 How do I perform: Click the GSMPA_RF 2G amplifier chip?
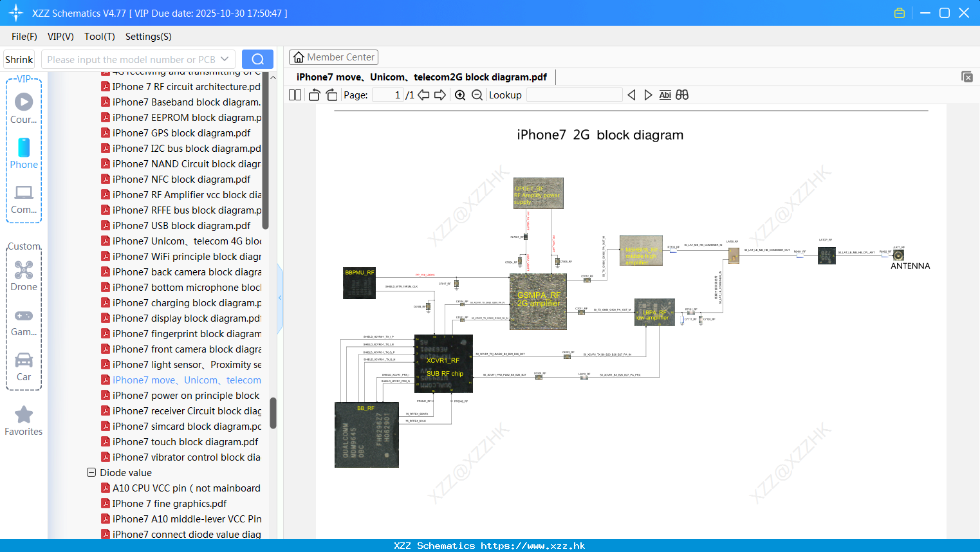[538, 301]
